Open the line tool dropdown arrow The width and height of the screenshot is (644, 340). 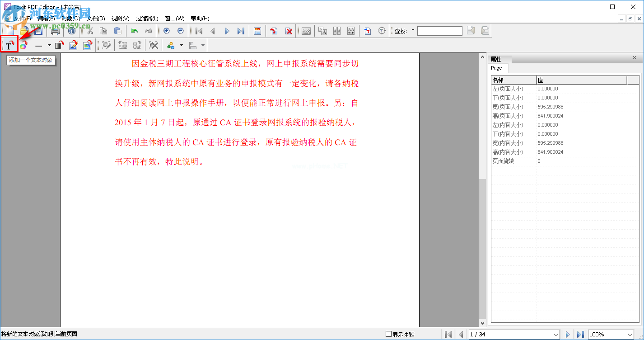coord(49,45)
